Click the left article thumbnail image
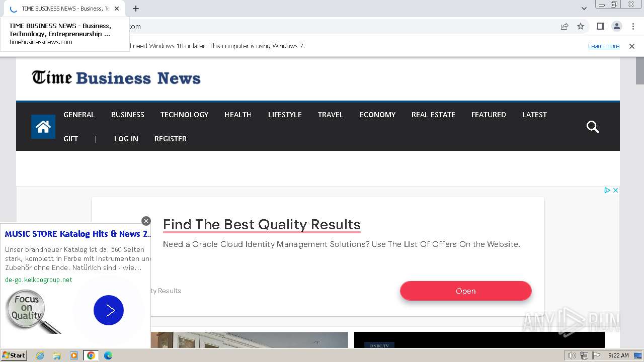The image size is (644, 362). pos(249,340)
